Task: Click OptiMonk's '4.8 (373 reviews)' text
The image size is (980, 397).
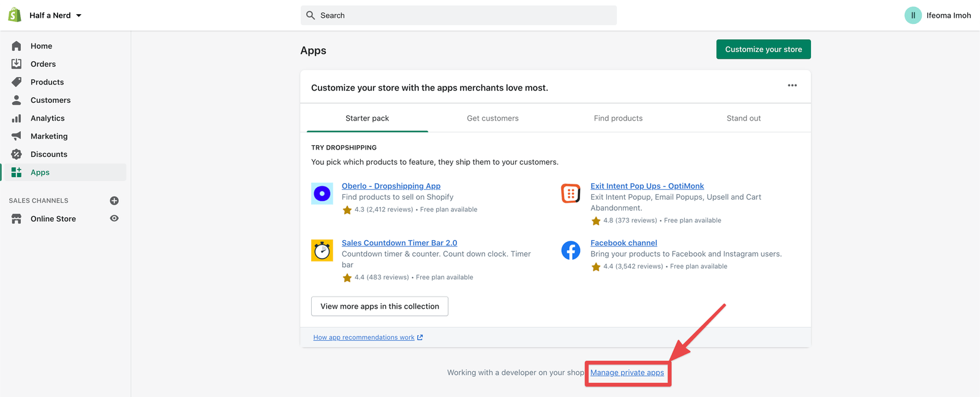Action: coord(630,221)
